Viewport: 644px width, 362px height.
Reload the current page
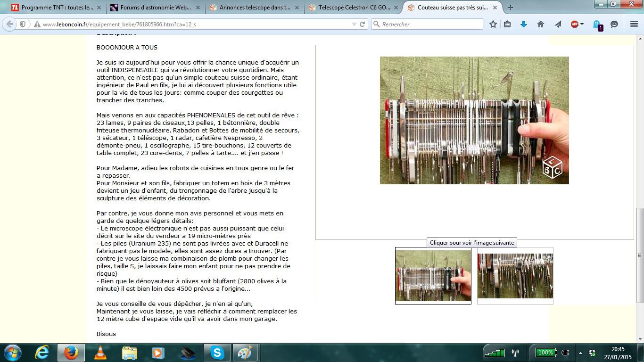point(362,24)
